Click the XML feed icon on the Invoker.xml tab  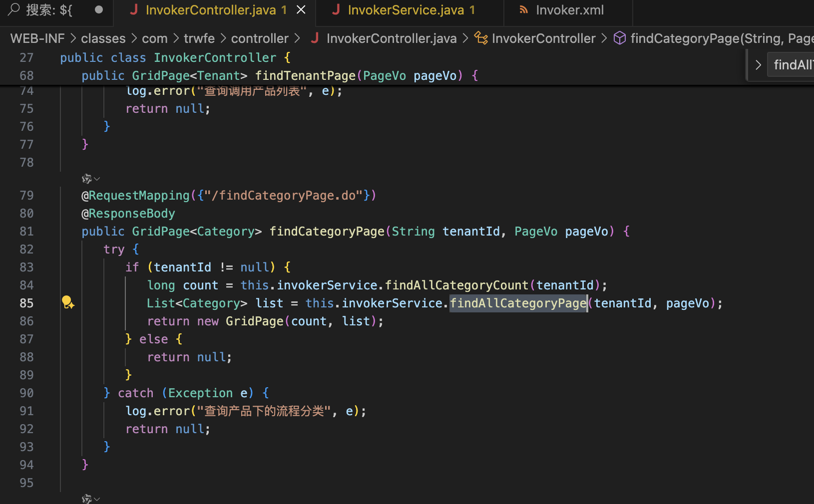click(523, 10)
